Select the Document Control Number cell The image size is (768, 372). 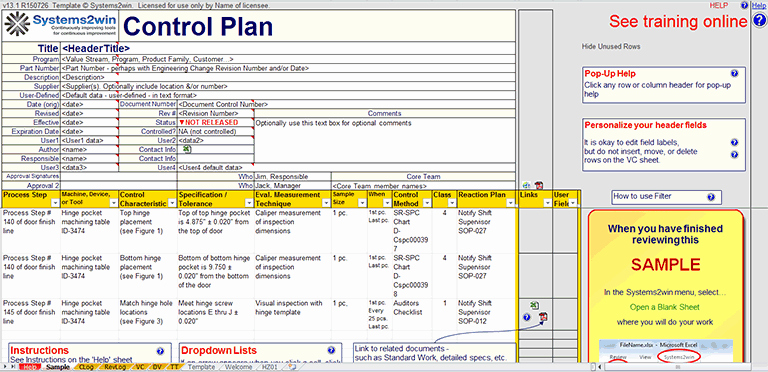point(346,104)
